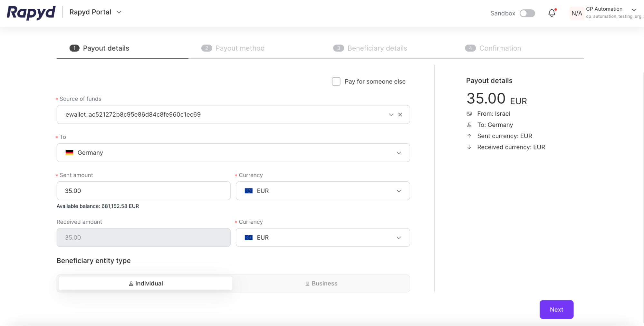The width and height of the screenshot is (644, 326).
Task: Click the EU flag in sent Currency
Action: 248,191
